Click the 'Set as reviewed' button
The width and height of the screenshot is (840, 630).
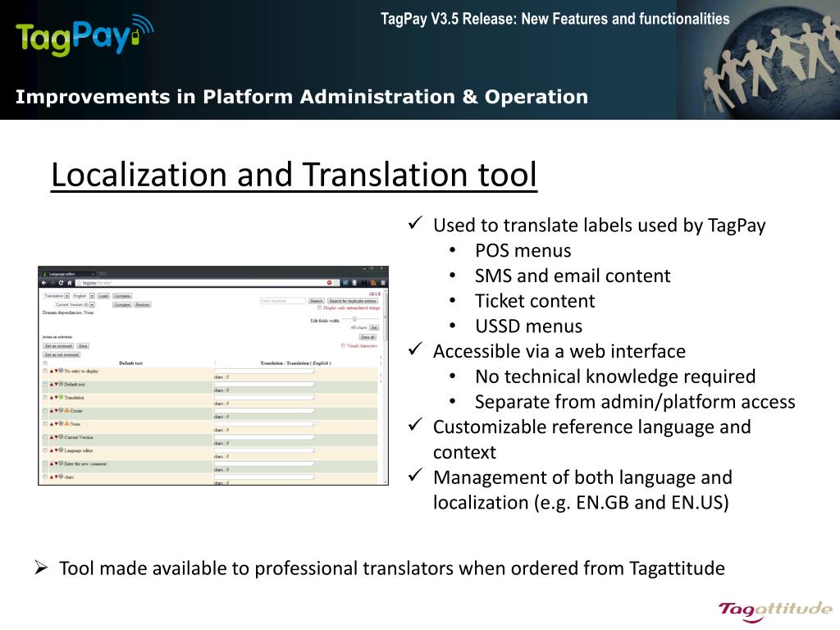58,346
